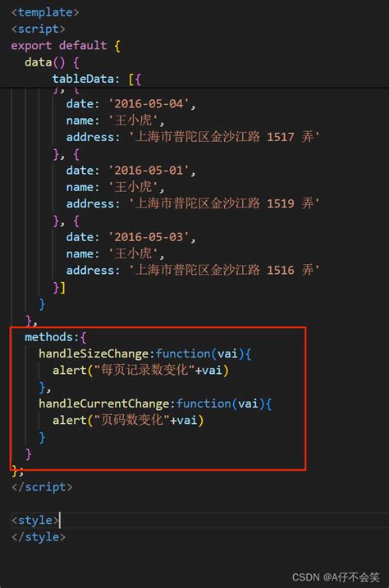Click the address string ending 1517 弄

(x=224, y=137)
